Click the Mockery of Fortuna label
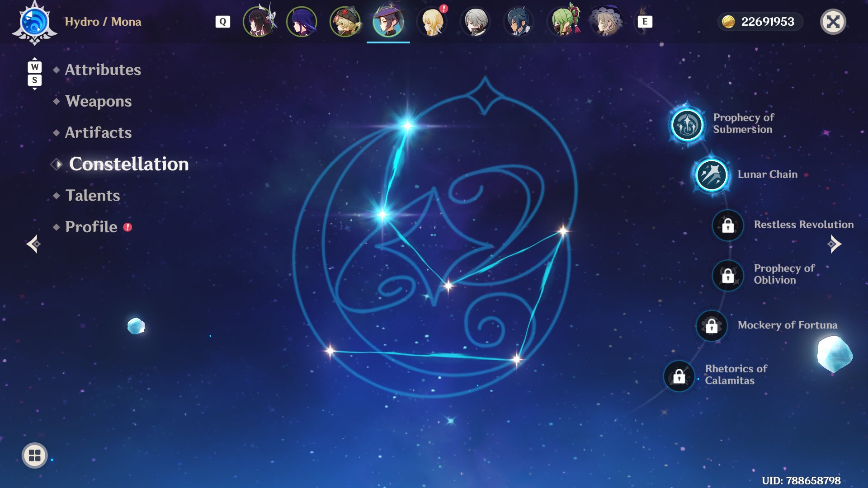868x488 pixels. pos(788,325)
